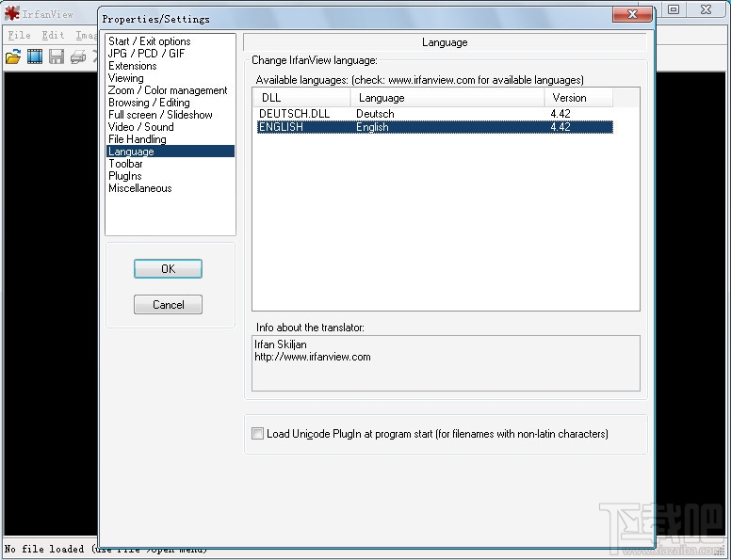This screenshot has width=731, height=560.
Task: Click the English language name cell
Action: (372, 127)
